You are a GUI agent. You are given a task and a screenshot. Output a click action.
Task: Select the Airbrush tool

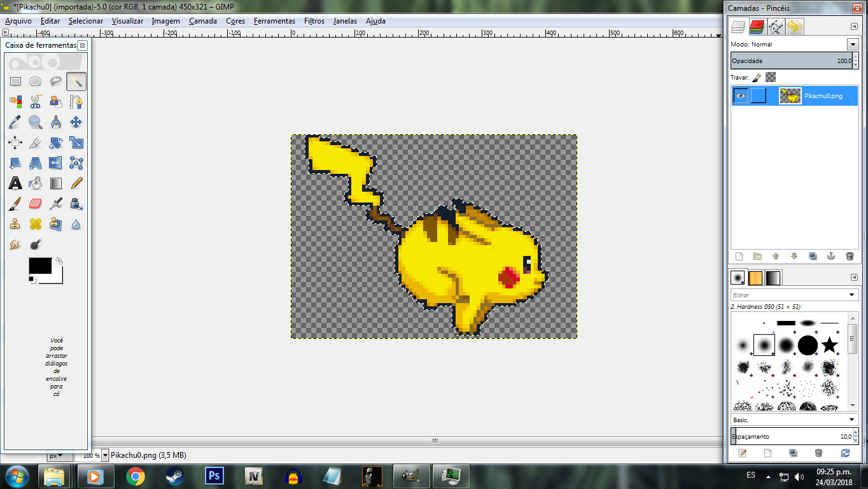(x=56, y=204)
